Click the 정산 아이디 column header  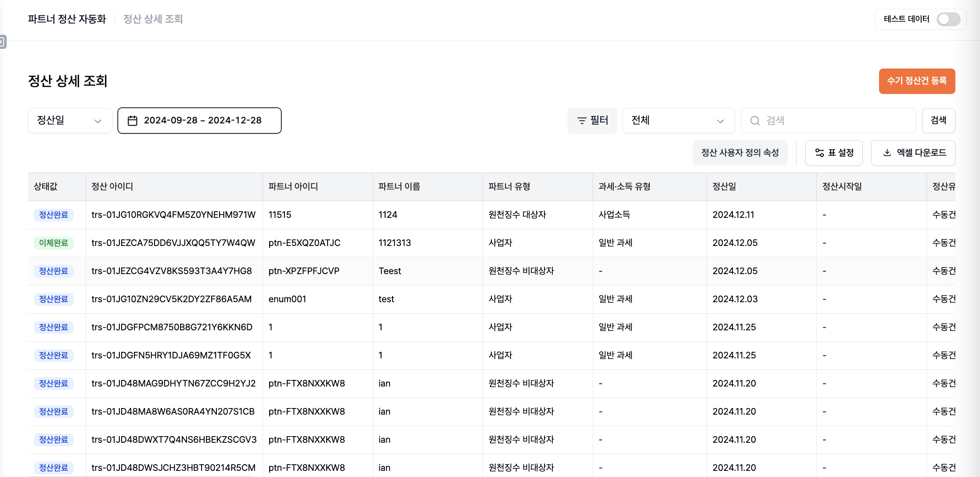[112, 187]
